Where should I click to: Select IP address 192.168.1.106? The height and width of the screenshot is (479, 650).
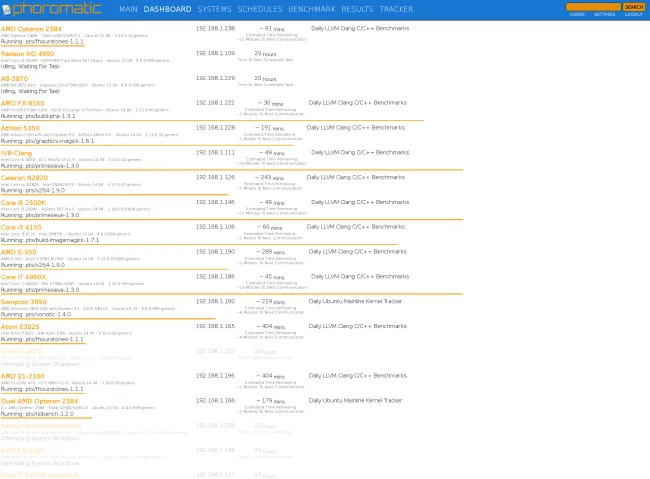215,226
